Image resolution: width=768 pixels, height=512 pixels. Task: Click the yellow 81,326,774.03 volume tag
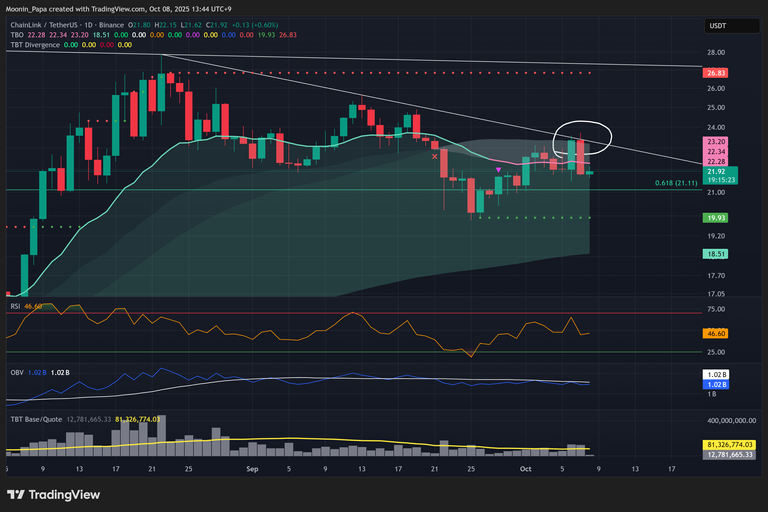(729, 444)
